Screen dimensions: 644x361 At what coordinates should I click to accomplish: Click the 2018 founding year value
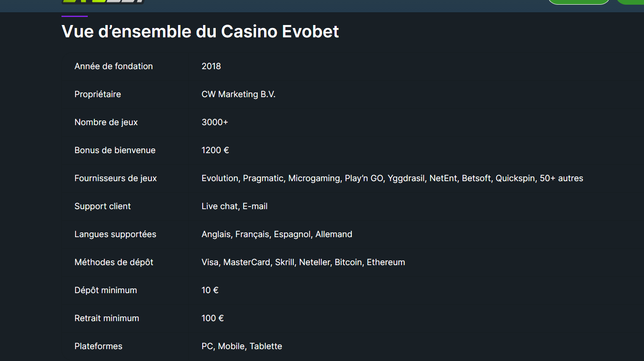pyautogui.click(x=211, y=66)
